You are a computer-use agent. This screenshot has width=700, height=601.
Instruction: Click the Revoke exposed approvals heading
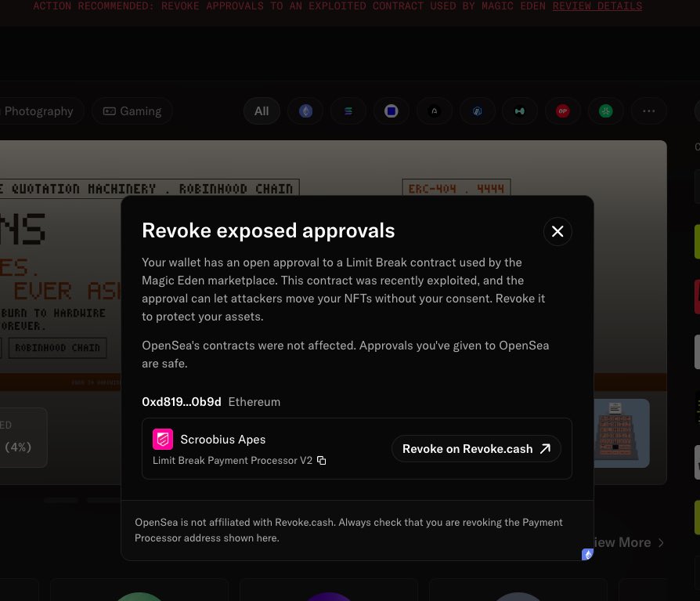(x=269, y=230)
